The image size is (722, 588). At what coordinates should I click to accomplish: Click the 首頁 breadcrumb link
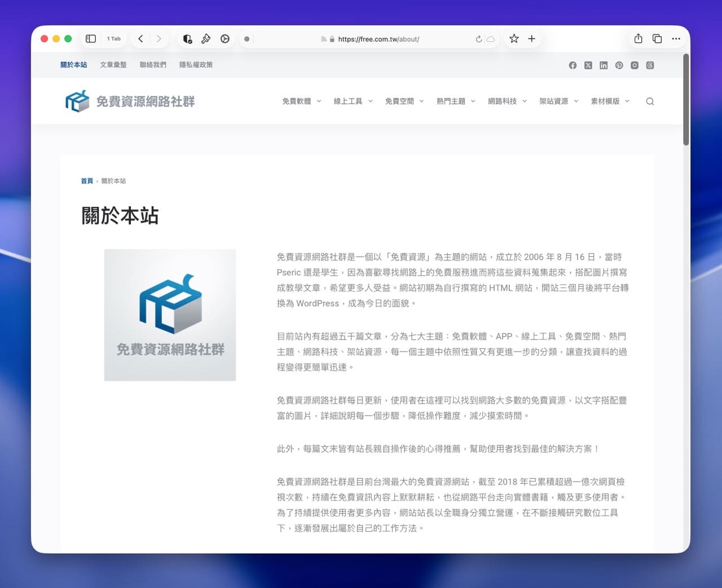(x=87, y=181)
